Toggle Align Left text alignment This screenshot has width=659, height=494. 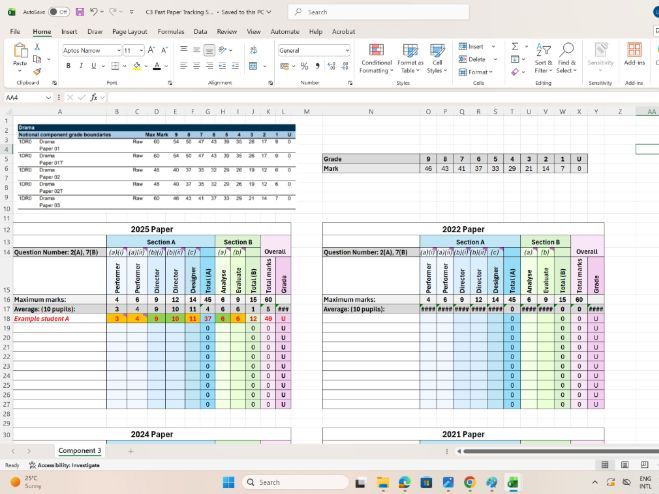(x=183, y=66)
